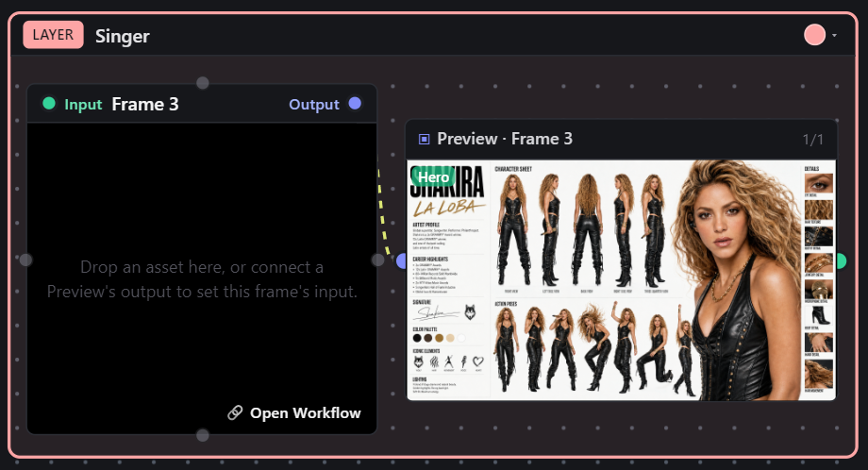Click the green Hero badge
Image resolution: width=868 pixels, height=470 pixels.
tap(433, 177)
